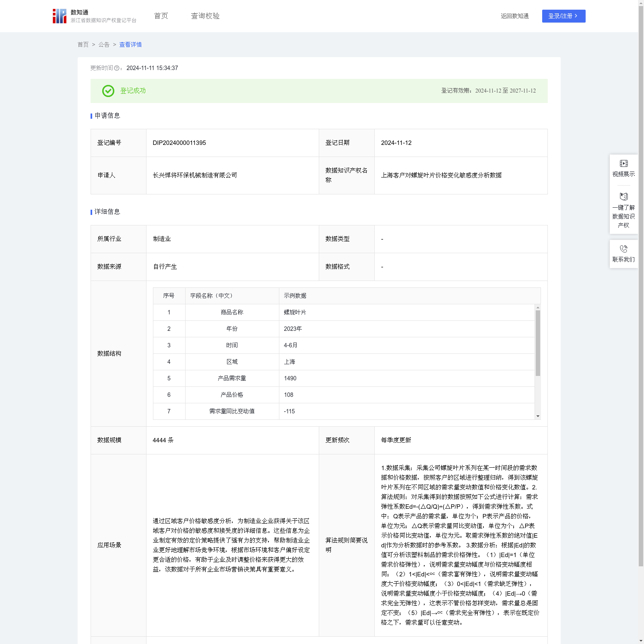Open the 视频展示 video icon
The width and height of the screenshot is (644, 644).
coord(623,163)
